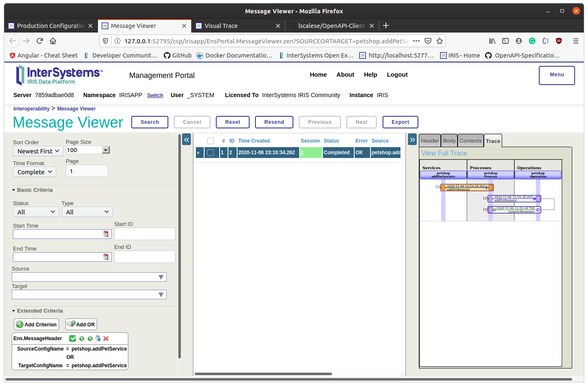This screenshot has width=588, height=386.
Task: Open Firefox hamburger menu
Action: 576,41
